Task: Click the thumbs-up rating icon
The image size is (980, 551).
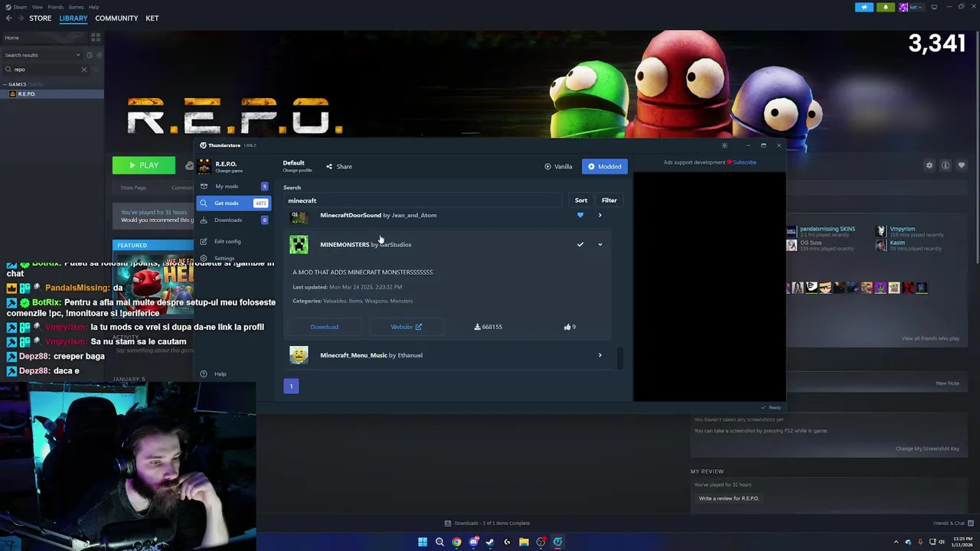Action: tap(567, 327)
